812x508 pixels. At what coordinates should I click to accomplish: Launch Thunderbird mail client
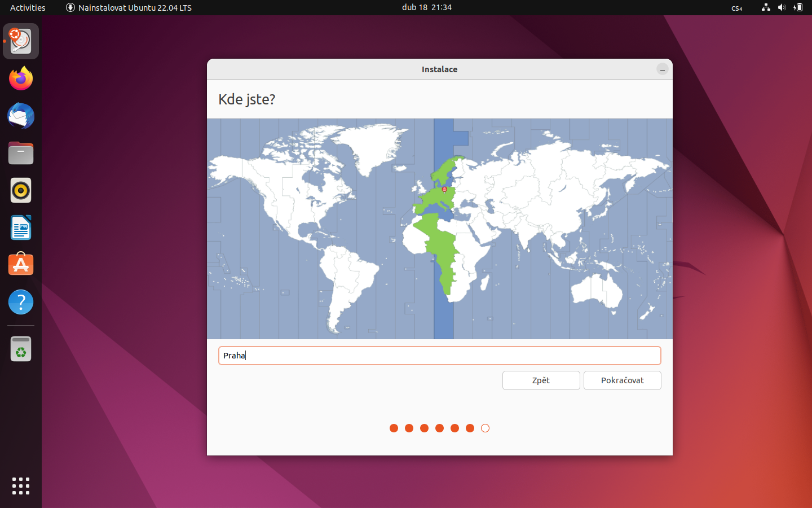(20, 116)
